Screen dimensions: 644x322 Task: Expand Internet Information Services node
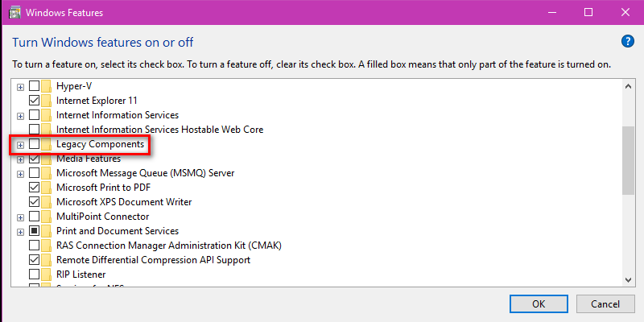pyautogui.click(x=20, y=115)
